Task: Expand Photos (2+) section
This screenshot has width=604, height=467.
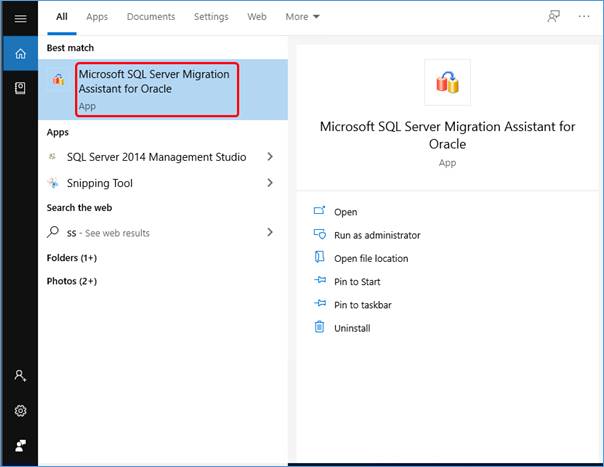Action: point(72,281)
